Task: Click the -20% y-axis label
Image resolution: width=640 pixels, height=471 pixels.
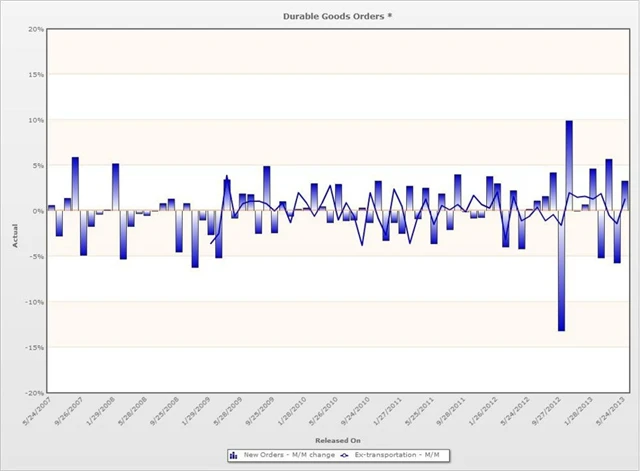Action: pyautogui.click(x=33, y=393)
